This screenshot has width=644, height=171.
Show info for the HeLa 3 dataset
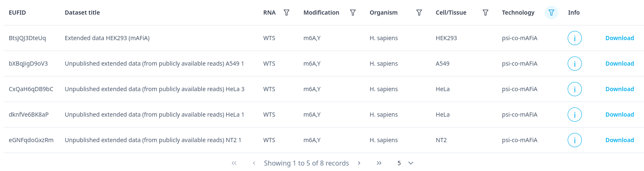(x=574, y=89)
